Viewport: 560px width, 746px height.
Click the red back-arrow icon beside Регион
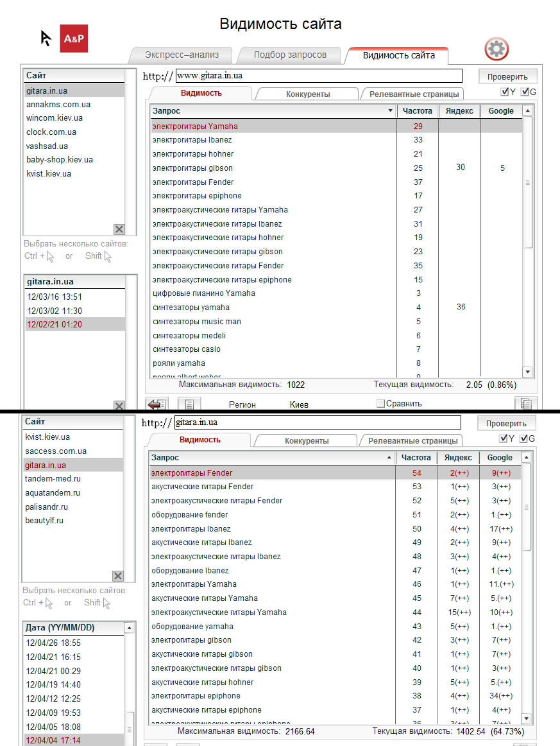point(157,404)
